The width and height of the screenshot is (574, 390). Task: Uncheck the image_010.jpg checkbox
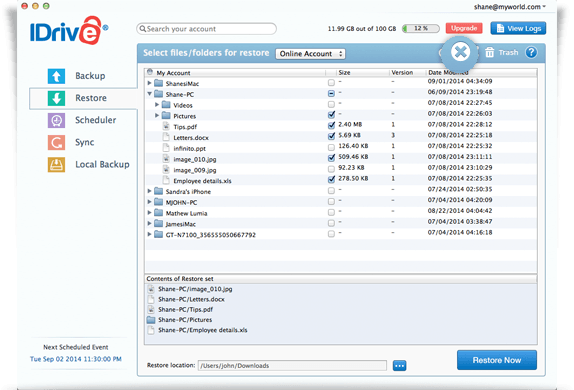coord(331,158)
